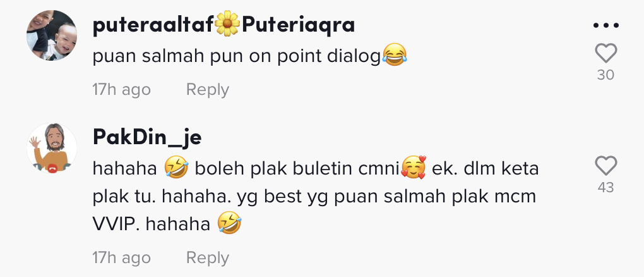
Task: Reply to the puan salmah on point comment
Action: click(x=208, y=89)
